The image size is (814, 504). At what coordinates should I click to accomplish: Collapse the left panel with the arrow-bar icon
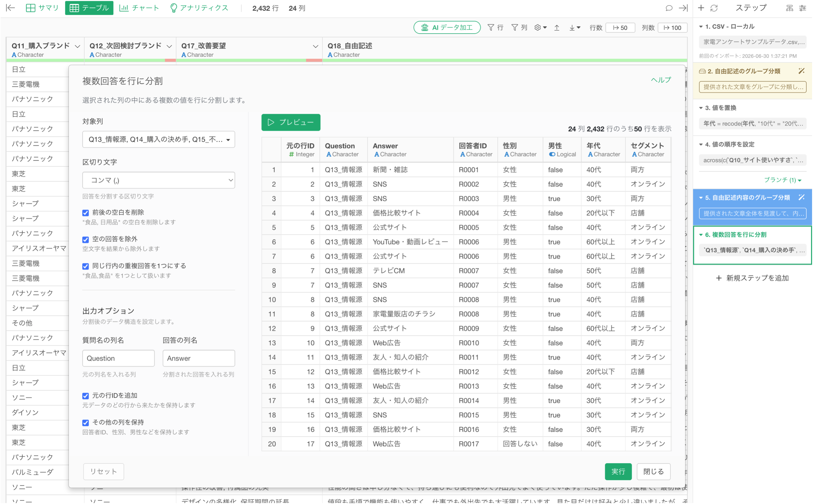pos(10,8)
